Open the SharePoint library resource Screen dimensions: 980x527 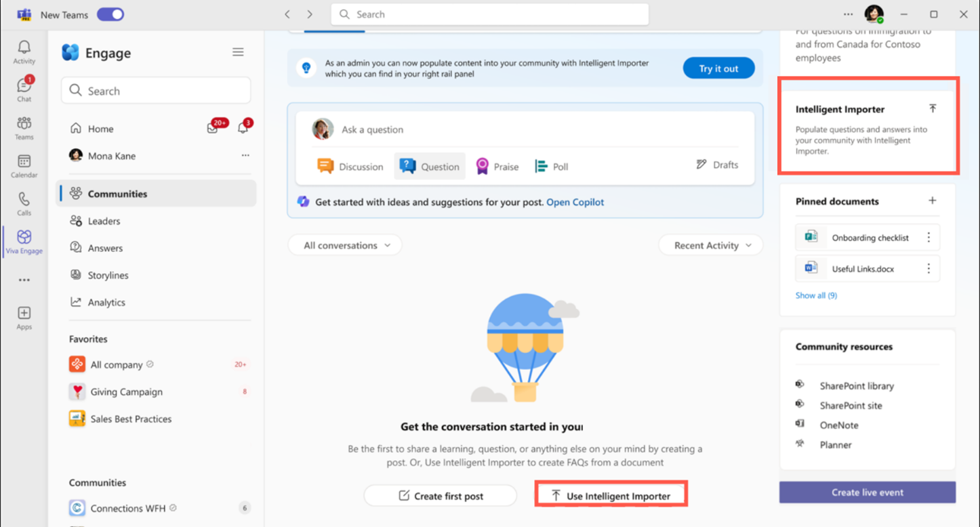857,385
